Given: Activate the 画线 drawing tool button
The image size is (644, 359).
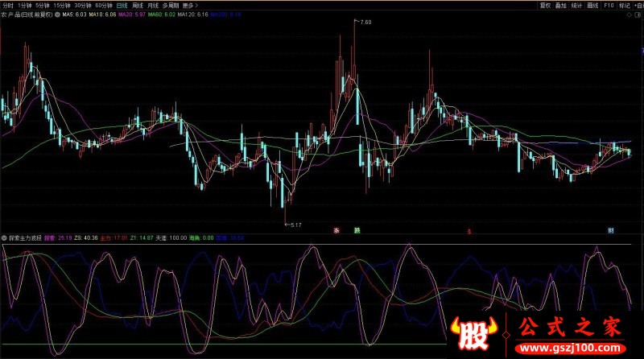Looking at the screenshot, I should [x=592, y=6].
